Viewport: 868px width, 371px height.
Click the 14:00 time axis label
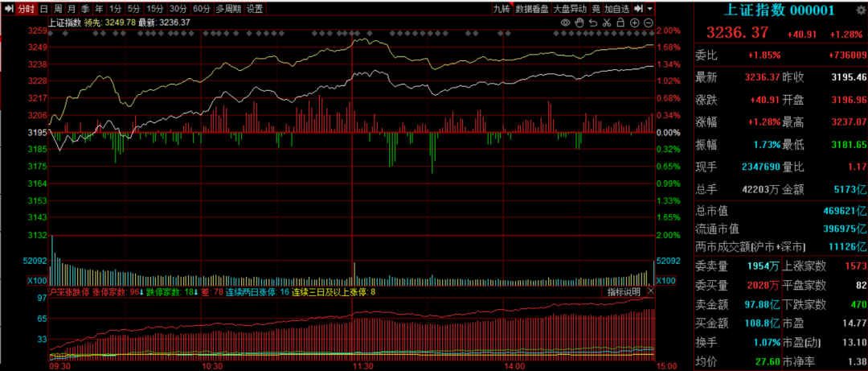tap(514, 366)
